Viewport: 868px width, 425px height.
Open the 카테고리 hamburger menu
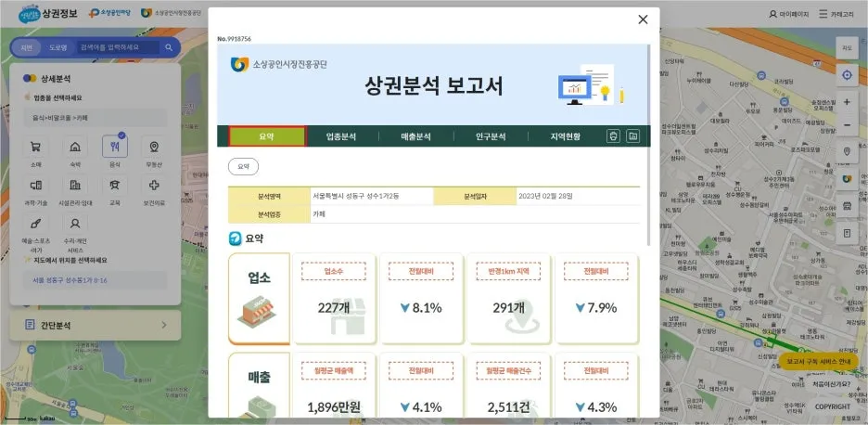click(x=836, y=14)
